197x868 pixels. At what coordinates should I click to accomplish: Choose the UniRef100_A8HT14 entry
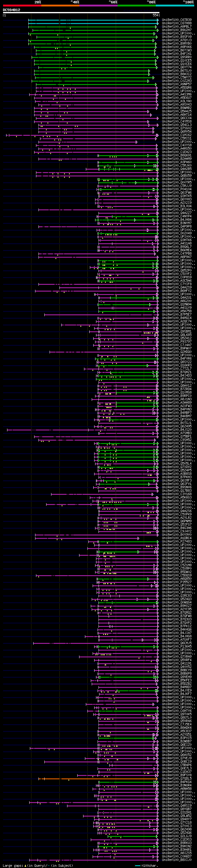click(x=177, y=115)
